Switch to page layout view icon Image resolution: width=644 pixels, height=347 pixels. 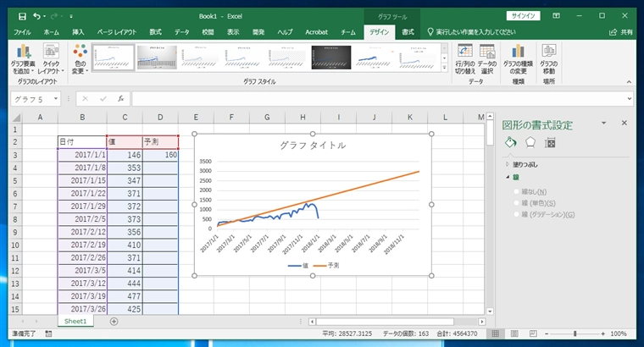(514, 333)
